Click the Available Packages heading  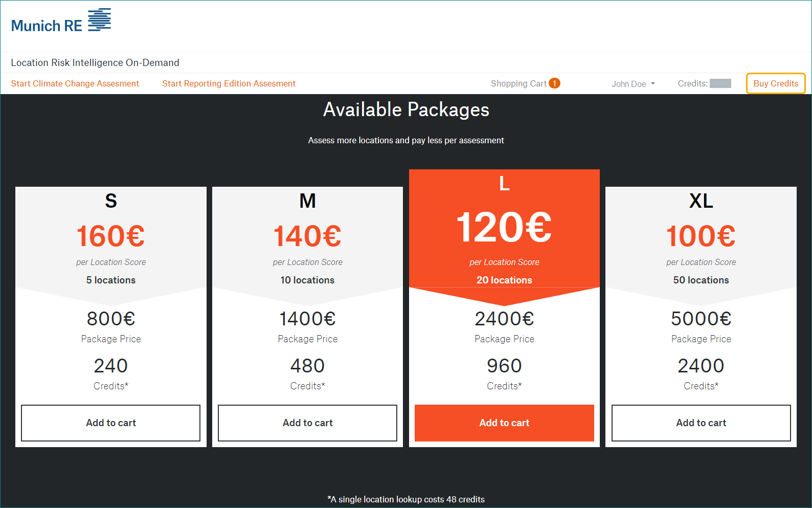tap(406, 109)
